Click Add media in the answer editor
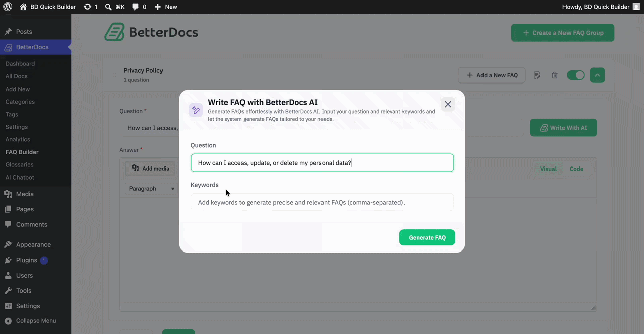Viewport: 644px width, 334px height. click(x=150, y=169)
